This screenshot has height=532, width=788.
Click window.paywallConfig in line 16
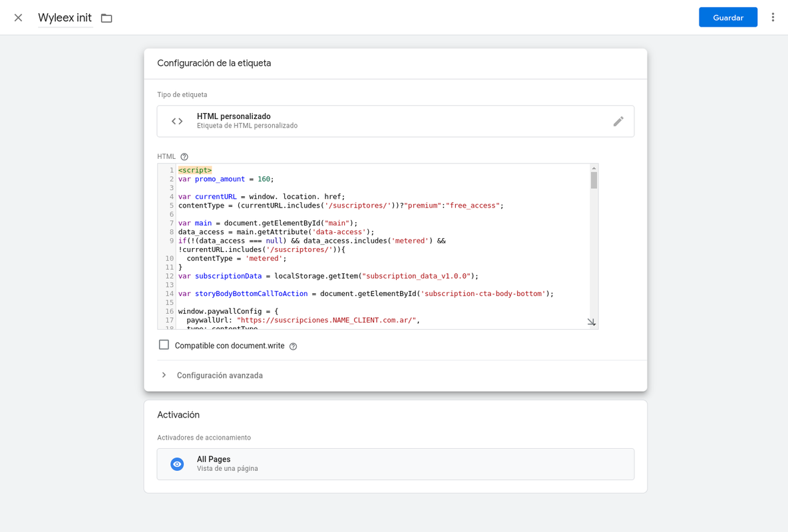coord(220,311)
